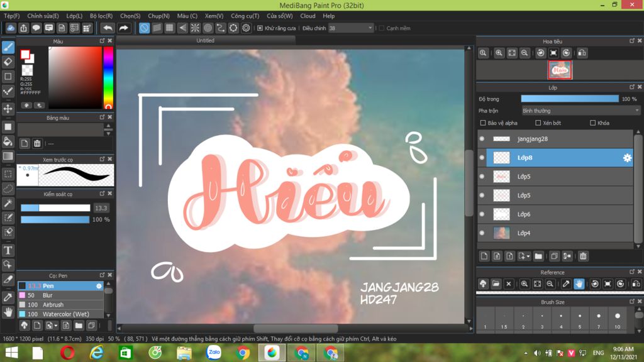Open the Chỉnh sửa(E) menu
Image resolution: width=644 pixels, height=362 pixels.
click(x=43, y=16)
